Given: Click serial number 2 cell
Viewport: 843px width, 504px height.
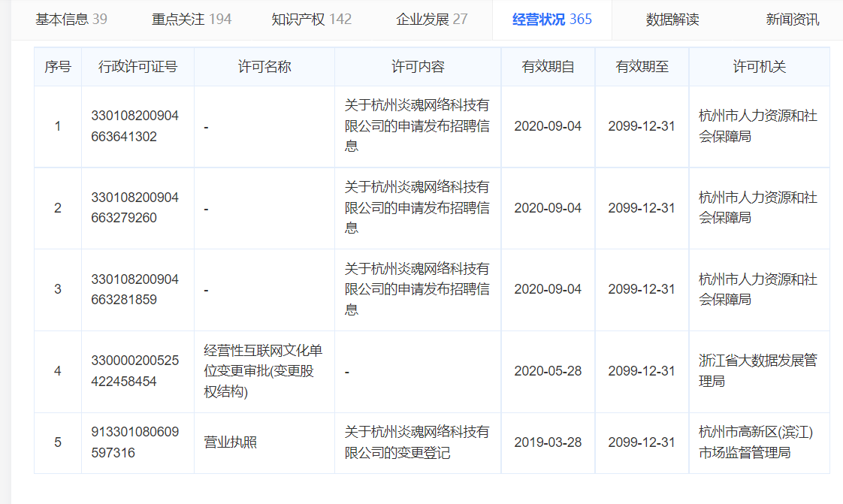Looking at the screenshot, I should [58, 208].
